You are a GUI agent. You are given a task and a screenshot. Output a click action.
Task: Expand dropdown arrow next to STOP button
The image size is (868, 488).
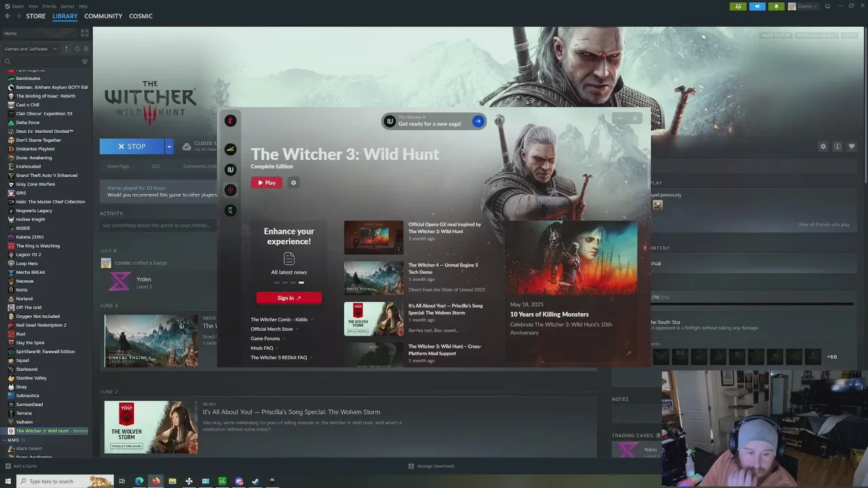pyautogui.click(x=169, y=146)
